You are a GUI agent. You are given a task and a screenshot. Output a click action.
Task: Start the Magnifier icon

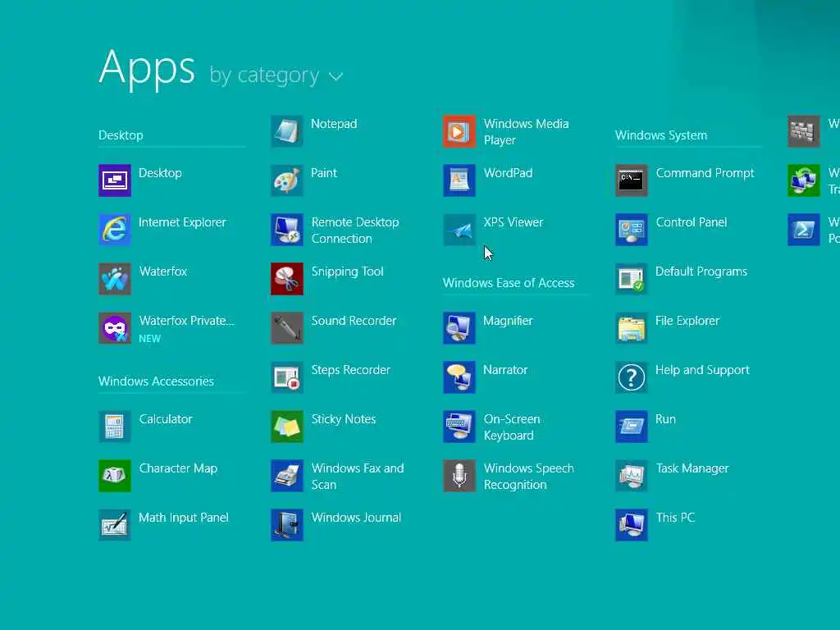coord(459,328)
